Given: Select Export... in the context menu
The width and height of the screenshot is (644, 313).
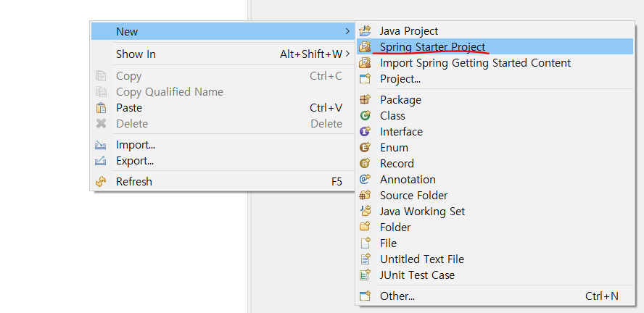Looking at the screenshot, I should [x=222, y=161].
